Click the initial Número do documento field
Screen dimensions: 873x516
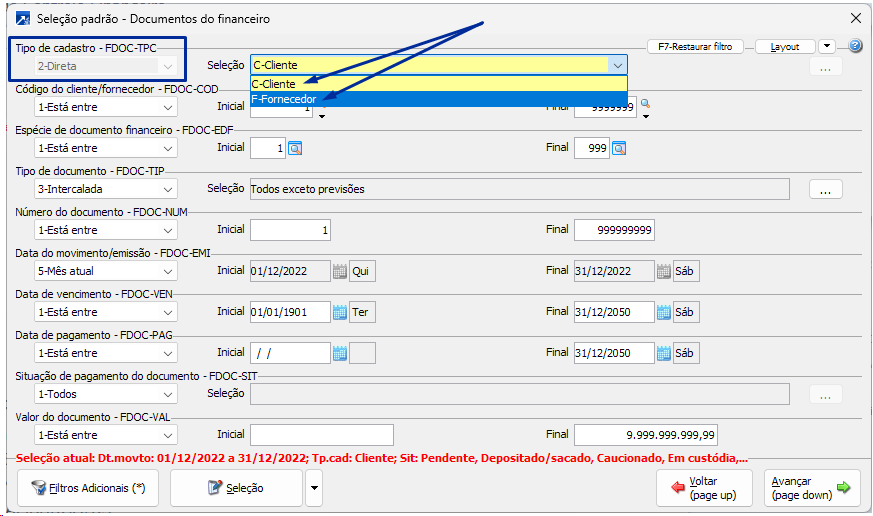point(291,230)
